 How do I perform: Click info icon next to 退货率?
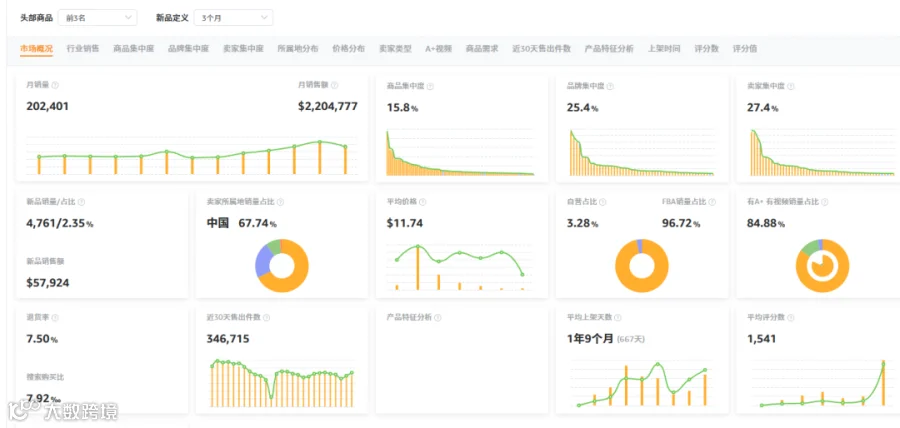click(x=55, y=317)
